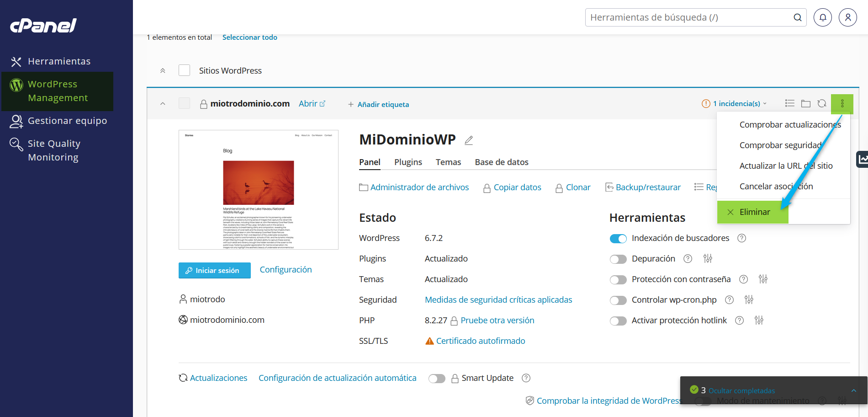Toggle Activar protección hotlink switch
Screen dimensions: 868x417
[618, 321]
